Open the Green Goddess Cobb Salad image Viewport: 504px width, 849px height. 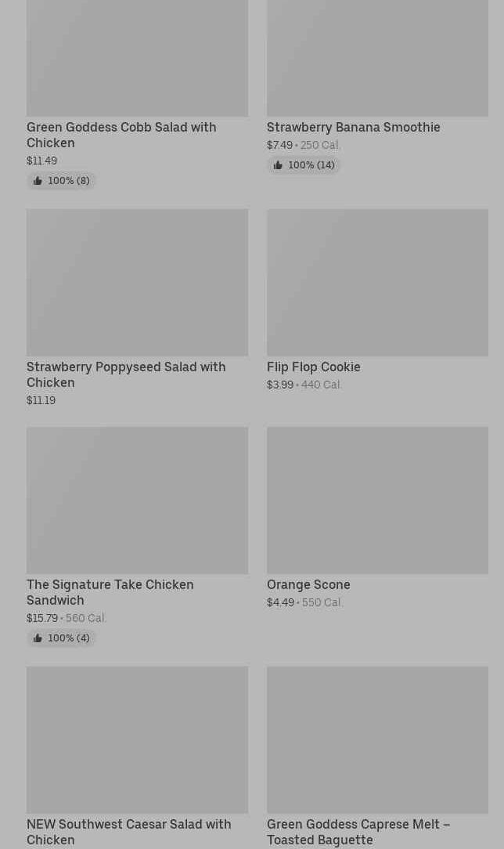pos(137,58)
